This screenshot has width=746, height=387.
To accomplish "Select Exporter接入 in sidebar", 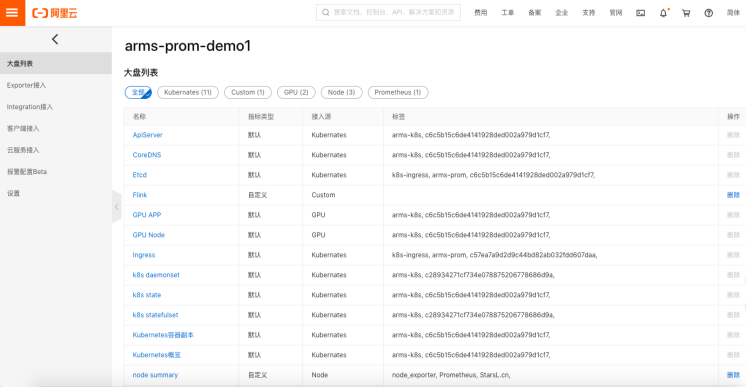I will [56, 85].
